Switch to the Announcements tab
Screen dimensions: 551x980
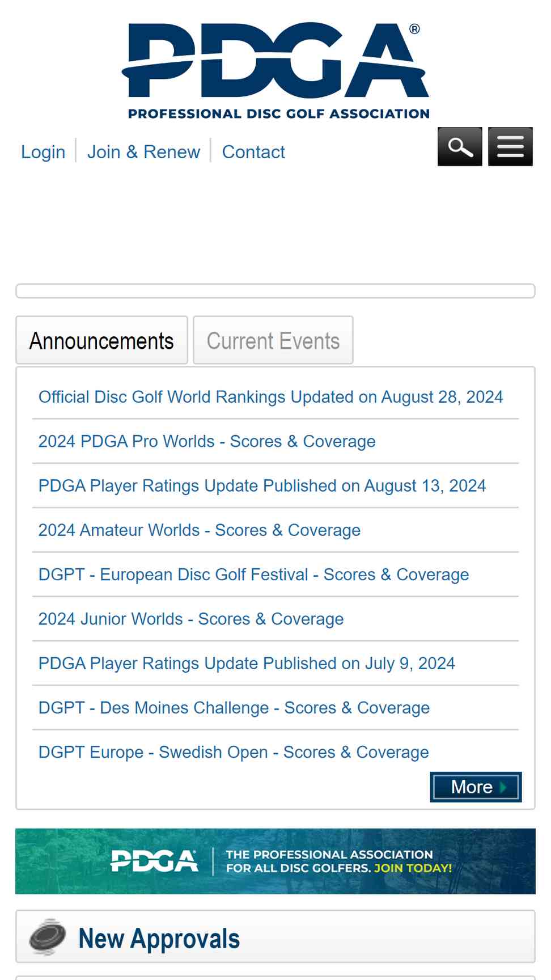[x=101, y=340]
